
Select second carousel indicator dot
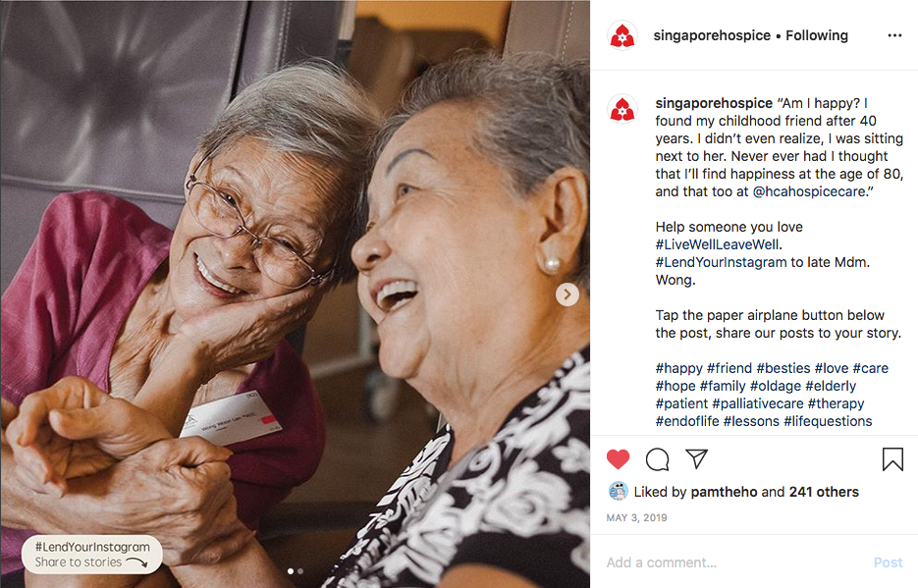click(x=300, y=571)
